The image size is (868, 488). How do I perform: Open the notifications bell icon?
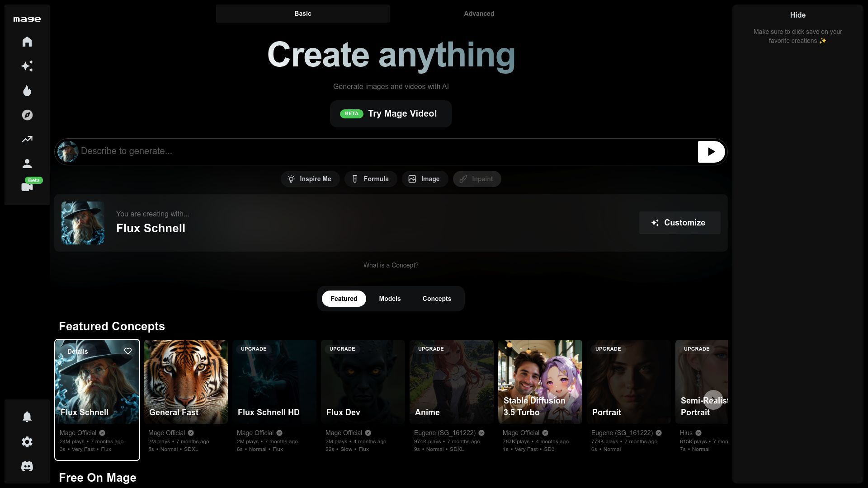point(27,417)
